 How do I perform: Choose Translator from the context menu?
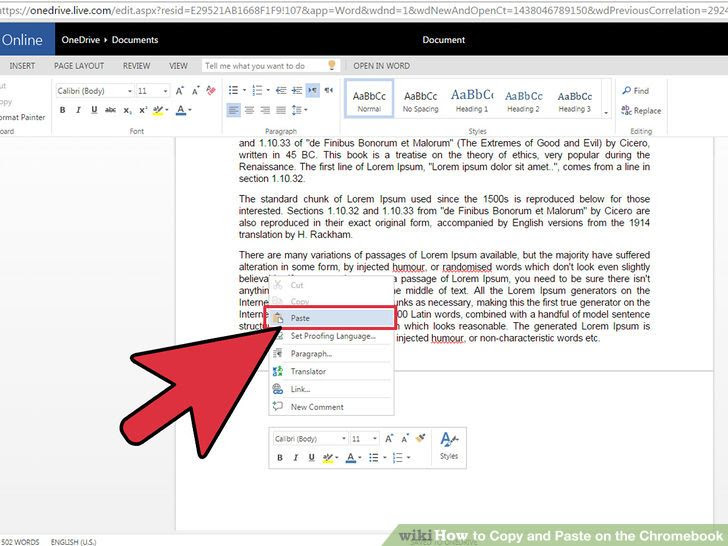(331, 371)
